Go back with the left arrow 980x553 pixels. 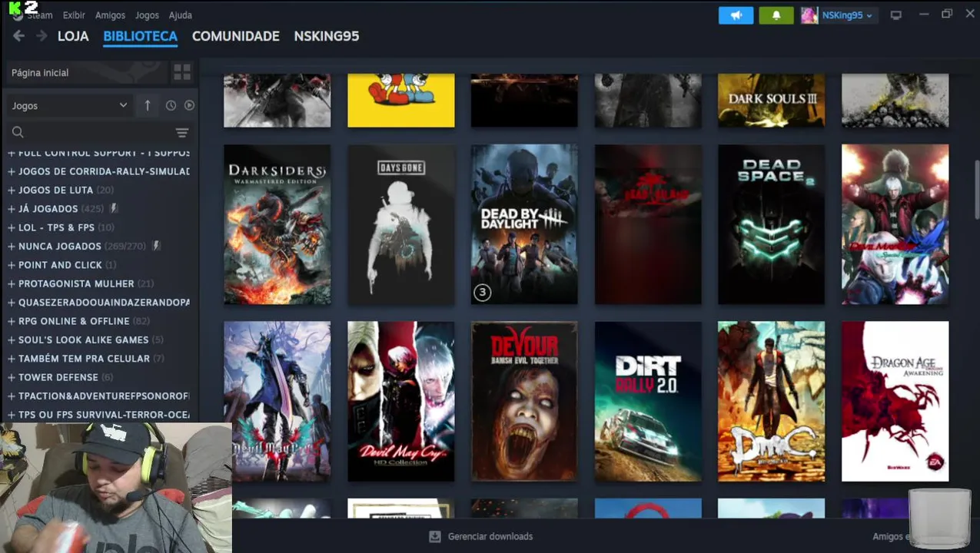(18, 36)
